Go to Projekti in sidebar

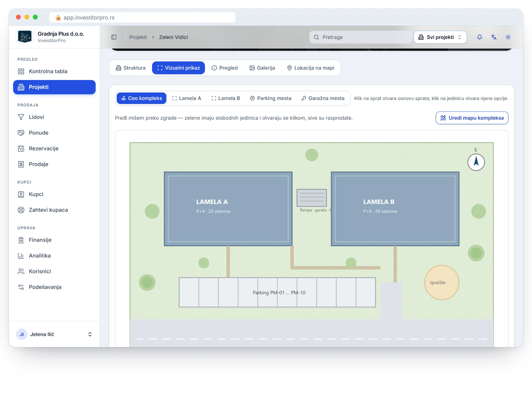tap(54, 87)
